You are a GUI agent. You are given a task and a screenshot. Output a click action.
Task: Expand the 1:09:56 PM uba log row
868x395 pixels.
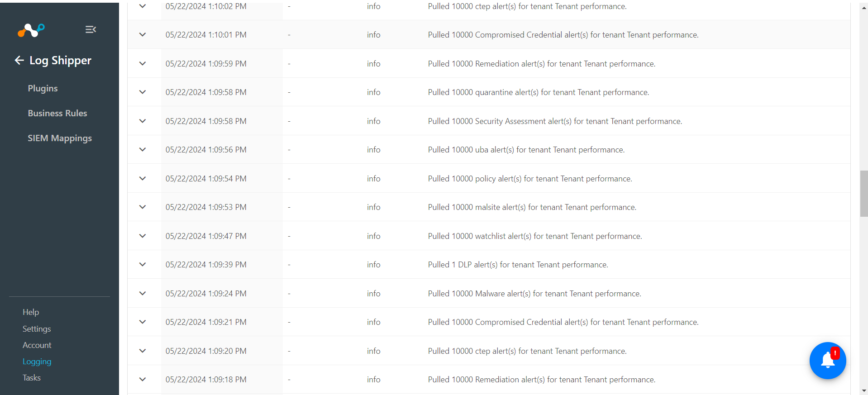[143, 150]
